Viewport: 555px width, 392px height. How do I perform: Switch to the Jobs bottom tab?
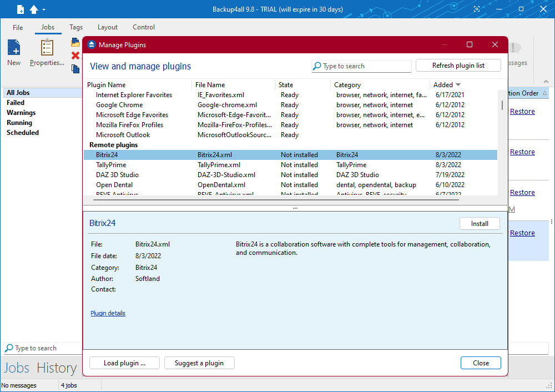tap(17, 368)
